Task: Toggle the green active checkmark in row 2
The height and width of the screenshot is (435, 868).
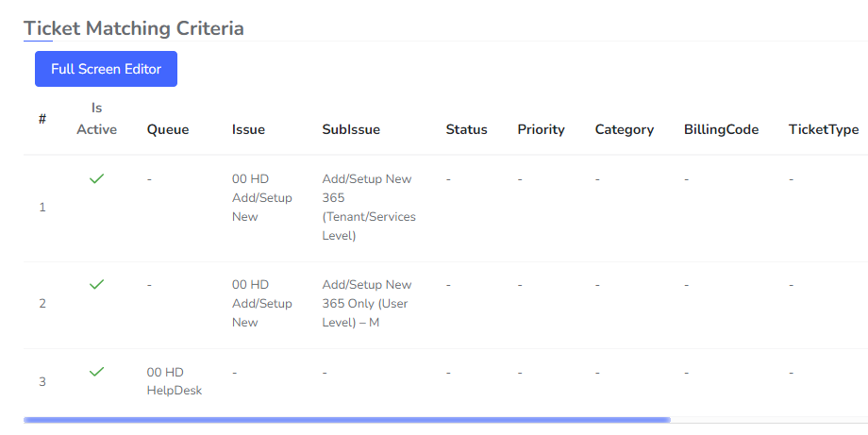Action: [96, 284]
